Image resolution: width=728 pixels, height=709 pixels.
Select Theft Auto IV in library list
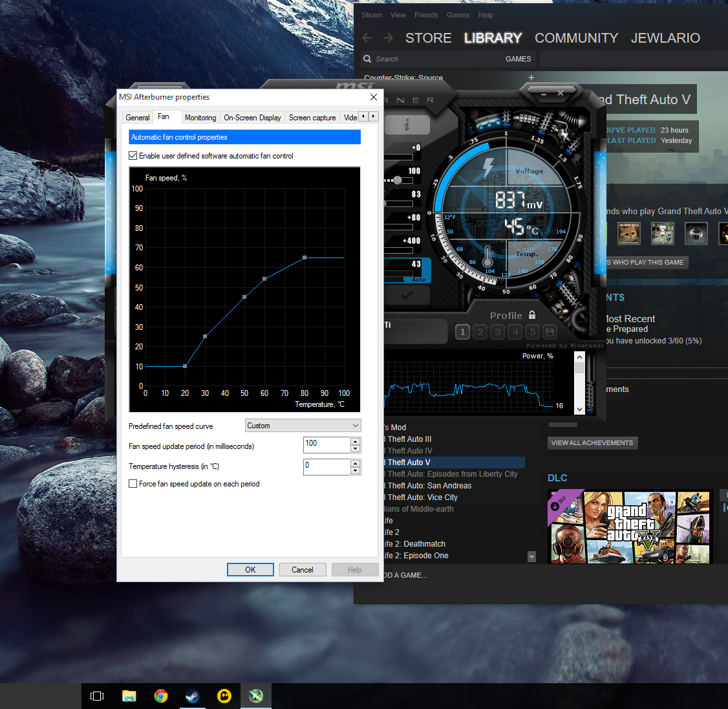409,451
